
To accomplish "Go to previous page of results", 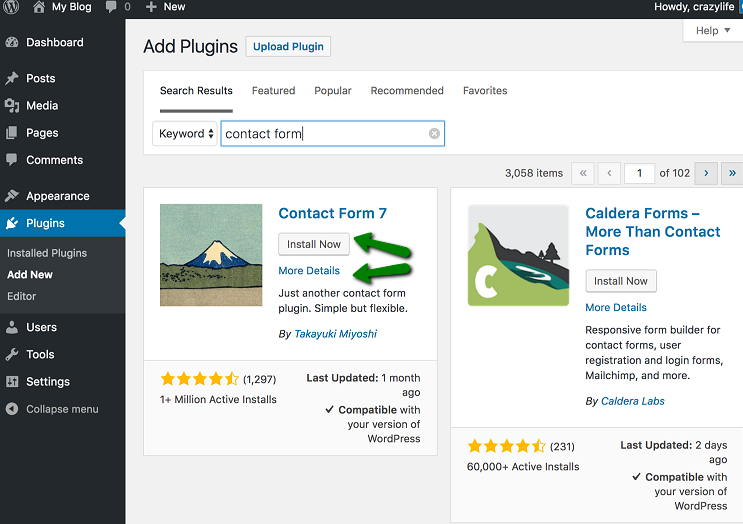I will tap(609, 173).
